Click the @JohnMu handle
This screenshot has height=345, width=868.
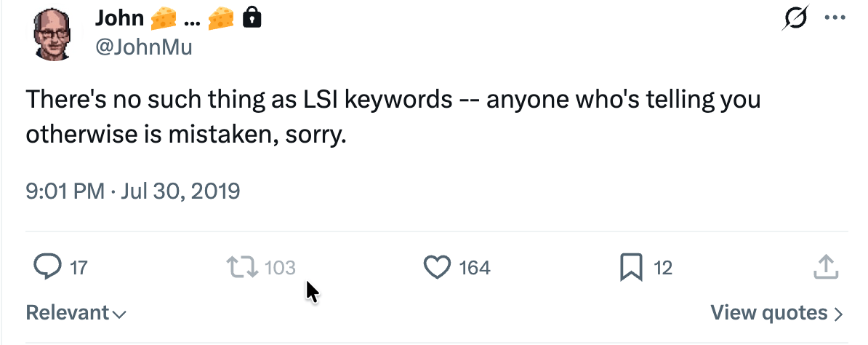click(143, 47)
